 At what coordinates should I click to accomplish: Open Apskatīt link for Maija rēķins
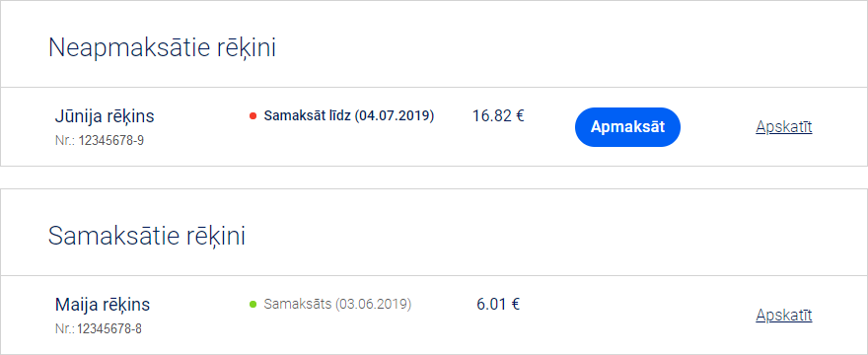[x=784, y=316]
